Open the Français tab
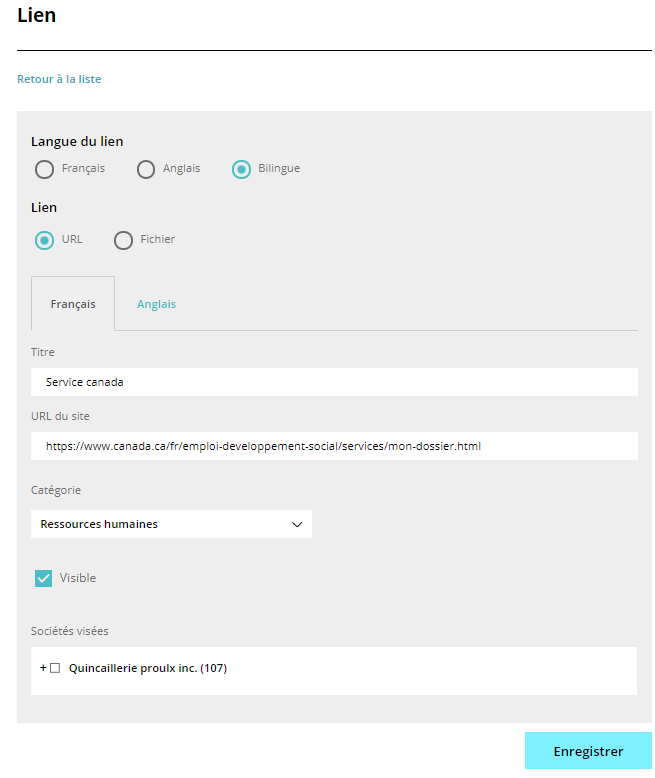655x778 pixels. 73,304
